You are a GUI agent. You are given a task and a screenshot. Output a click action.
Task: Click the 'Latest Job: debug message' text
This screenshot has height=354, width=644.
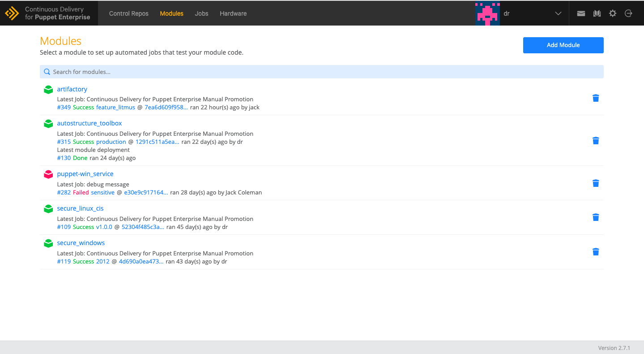93,185
